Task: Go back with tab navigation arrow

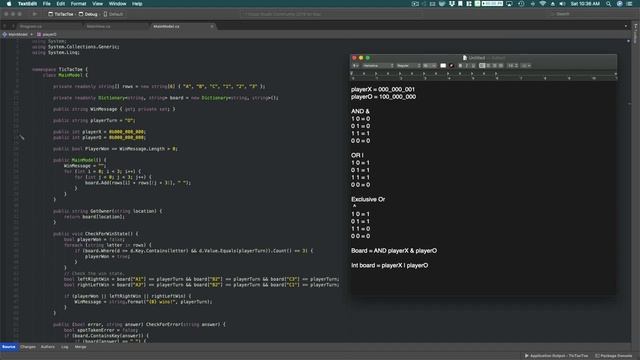Action: point(5,26)
